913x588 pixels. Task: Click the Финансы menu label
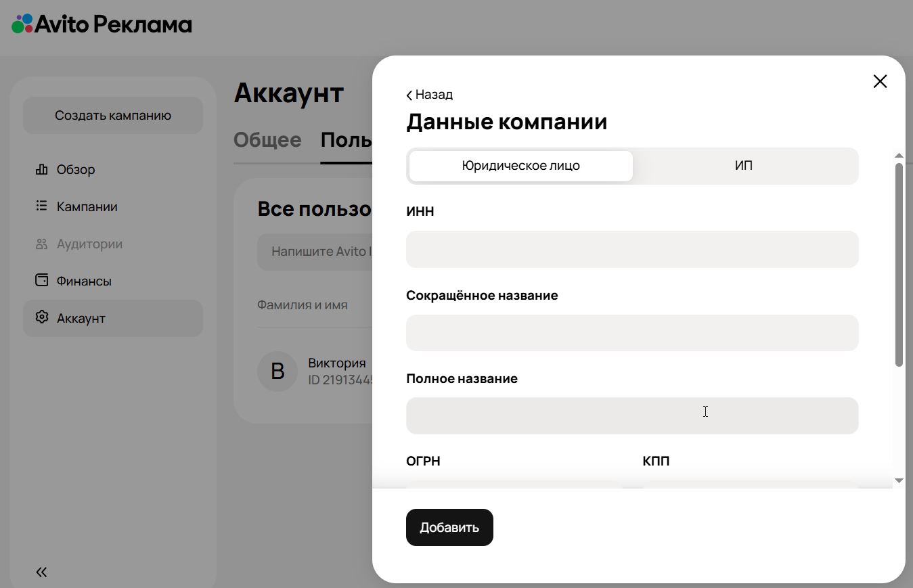coord(84,281)
